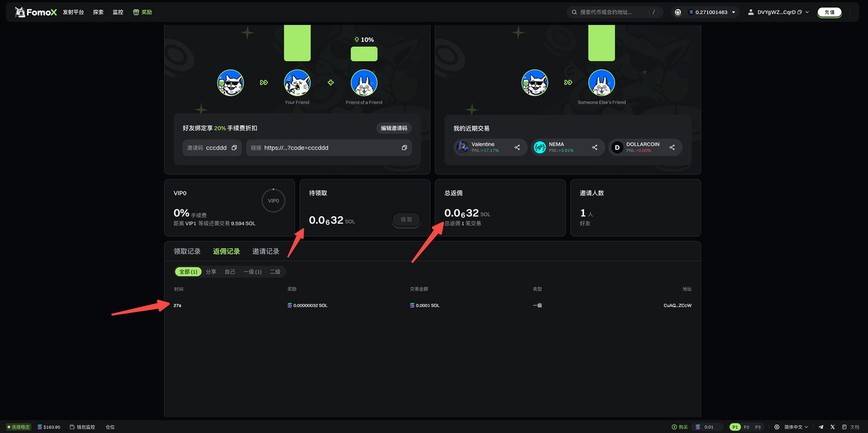Image resolution: width=868 pixels, height=433 pixels.
Task: Open the Telegram link icon
Action: [821, 427]
